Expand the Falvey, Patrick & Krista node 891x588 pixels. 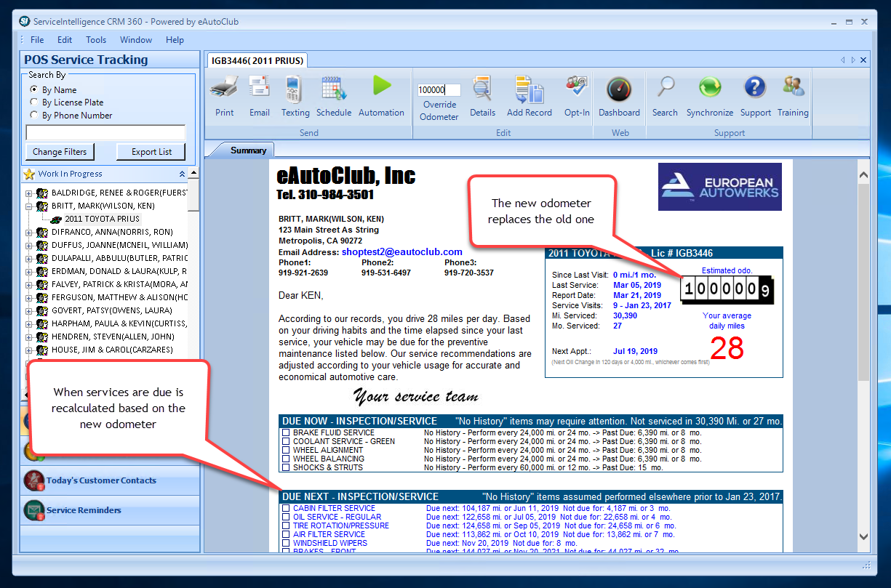click(x=29, y=284)
